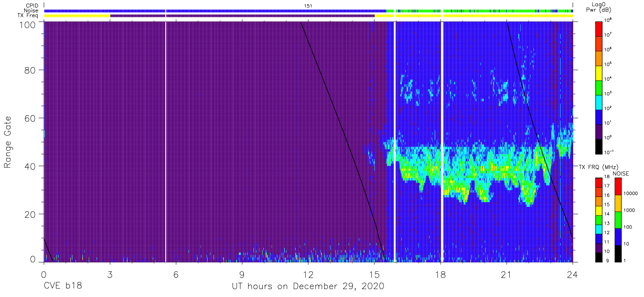644x297 pixels.
Task: Click the CVE b18 radar label
Action: pos(62,287)
